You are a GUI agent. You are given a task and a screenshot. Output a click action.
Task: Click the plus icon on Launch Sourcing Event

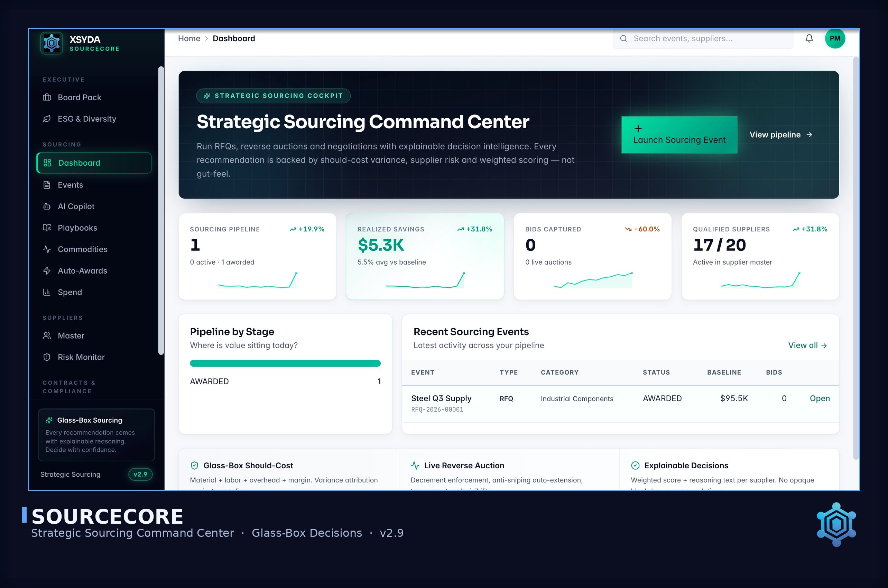pos(638,128)
